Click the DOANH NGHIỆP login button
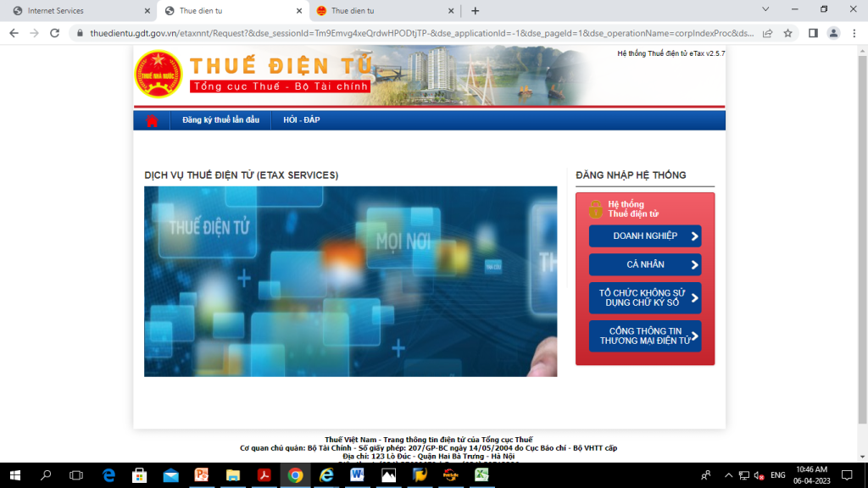This screenshot has height=488, width=868. 645,236
